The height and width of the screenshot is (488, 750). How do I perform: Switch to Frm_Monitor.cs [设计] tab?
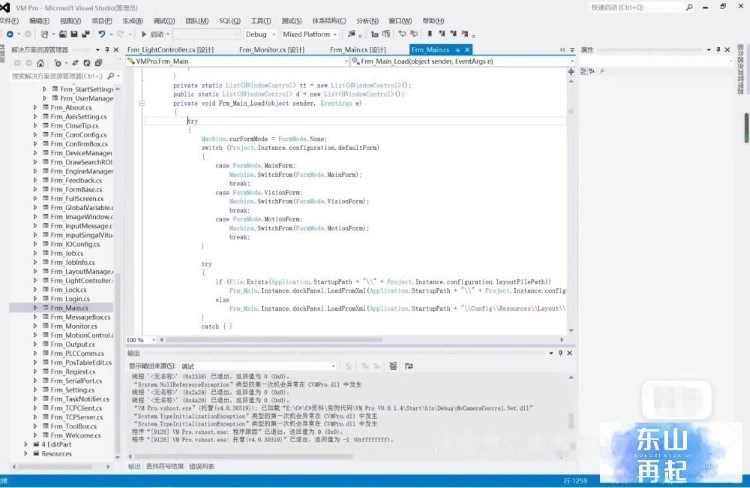pyautogui.click(x=271, y=50)
